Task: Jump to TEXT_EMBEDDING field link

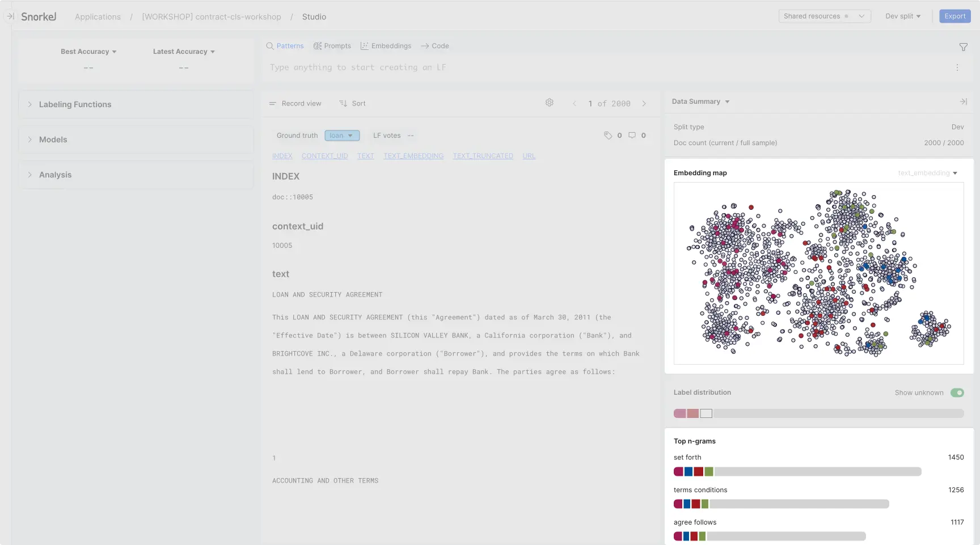Action: coord(413,156)
